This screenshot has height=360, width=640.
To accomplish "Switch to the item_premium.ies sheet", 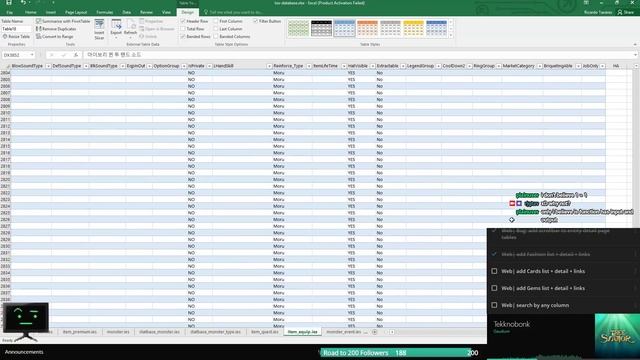I will (80, 332).
